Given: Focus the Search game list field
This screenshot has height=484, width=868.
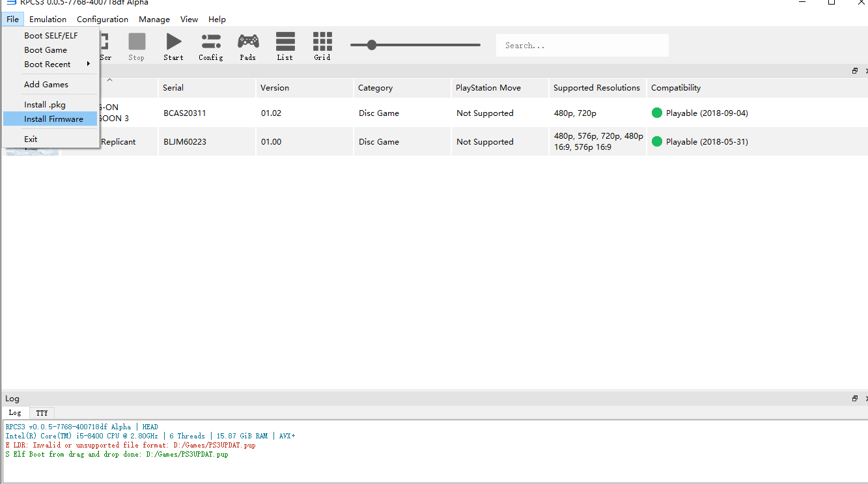Looking at the screenshot, I should point(582,46).
